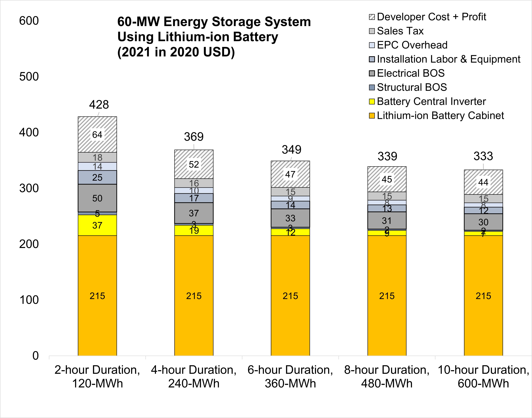Viewport: 532px width, 418px height.
Task: Click the Sales Tax legend swatch
Action: coord(372,31)
